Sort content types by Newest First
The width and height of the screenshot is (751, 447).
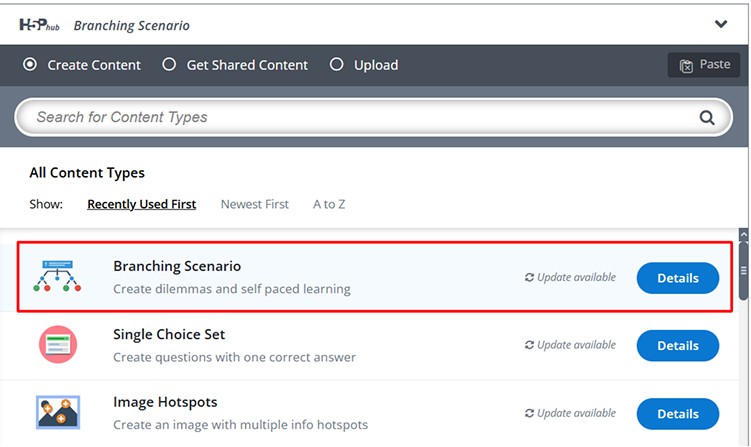[x=255, y=204]
